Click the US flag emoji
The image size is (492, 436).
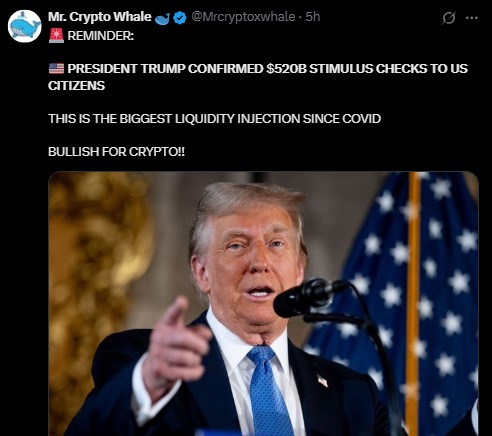(56, 69)
